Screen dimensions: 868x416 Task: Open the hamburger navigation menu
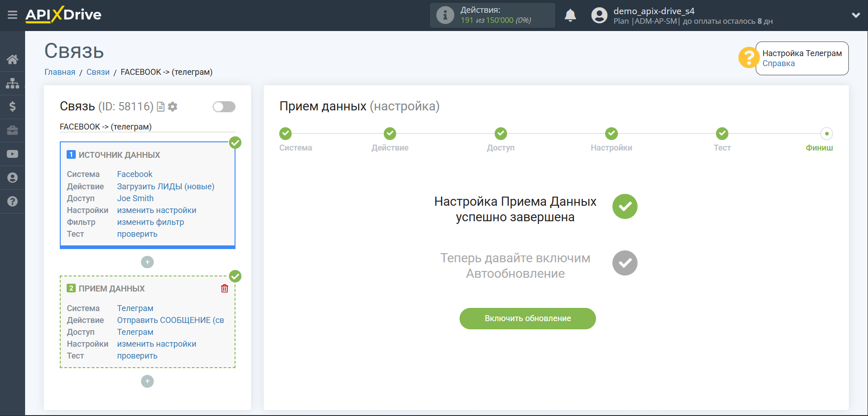(12, 15)
